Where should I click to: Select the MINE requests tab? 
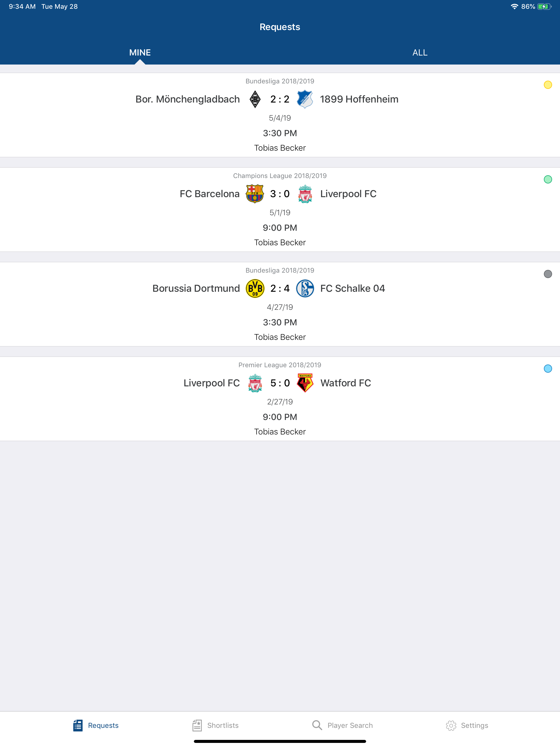point(140,53)
